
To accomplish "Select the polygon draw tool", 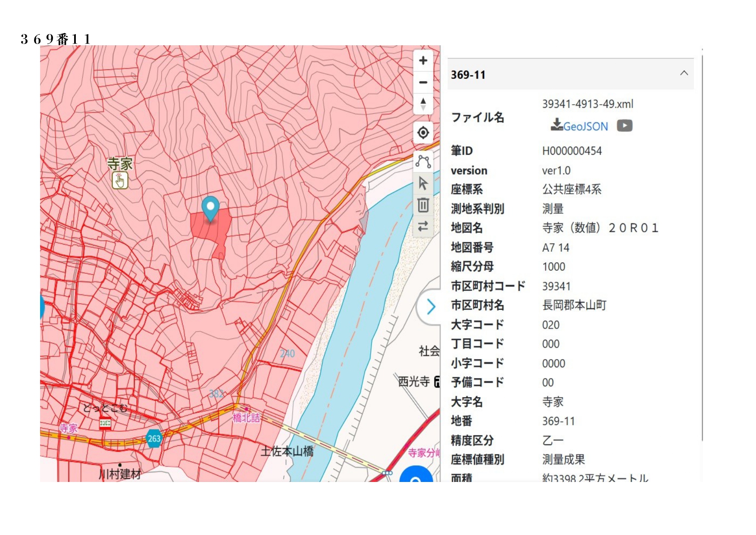I will 423,162.
